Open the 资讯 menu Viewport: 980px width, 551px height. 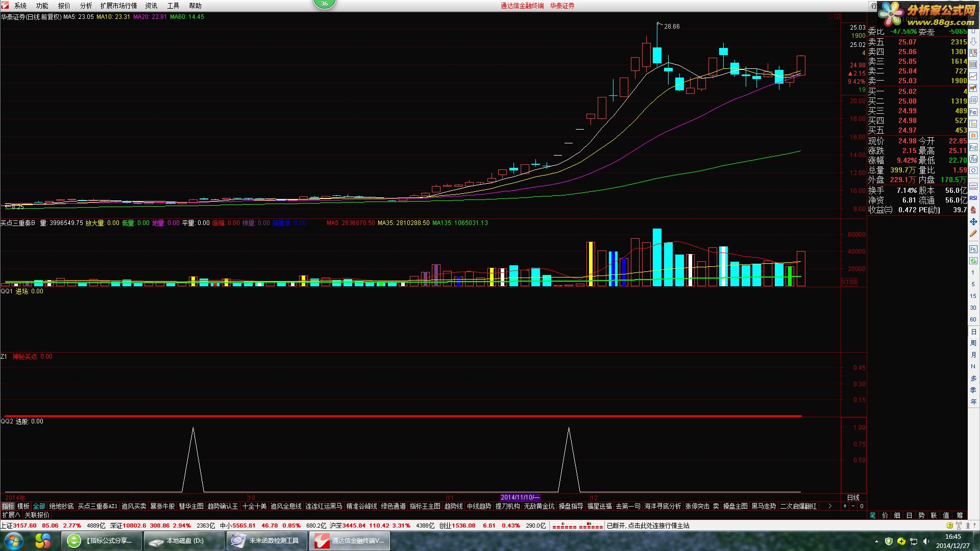[151, 6]
